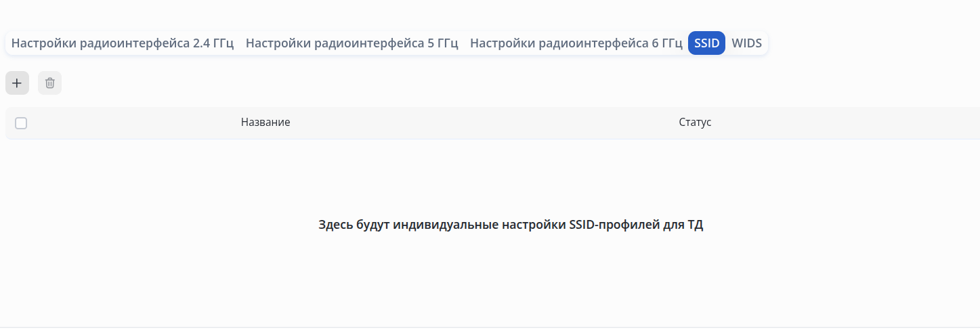Switch to Настройки радиоинтерфейса 5 ГГц tab

pyautogui.click(x=352, y=43)
